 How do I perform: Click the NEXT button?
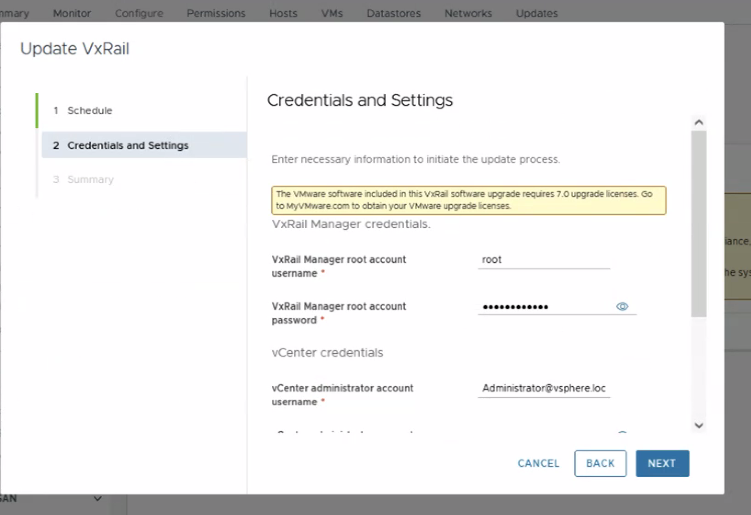(662, 463)
